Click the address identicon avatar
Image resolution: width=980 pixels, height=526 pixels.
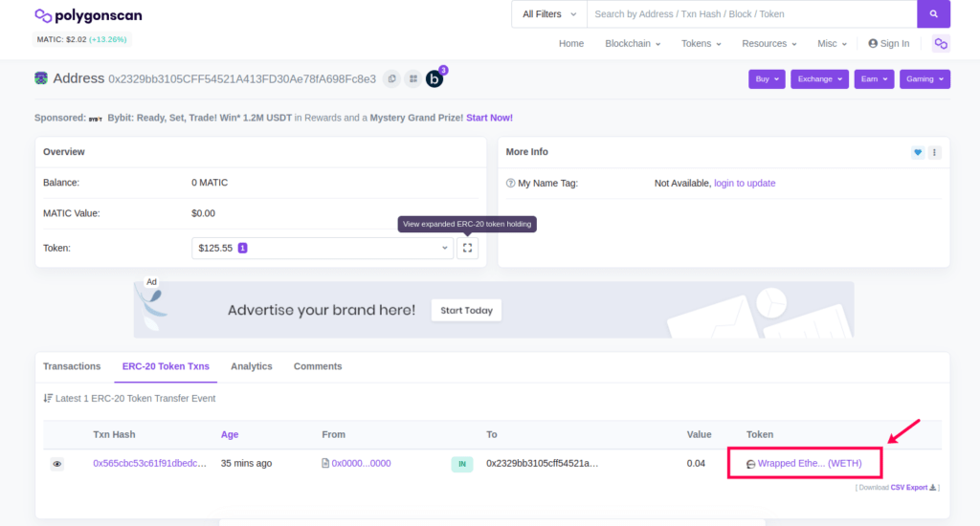point(41,78)
